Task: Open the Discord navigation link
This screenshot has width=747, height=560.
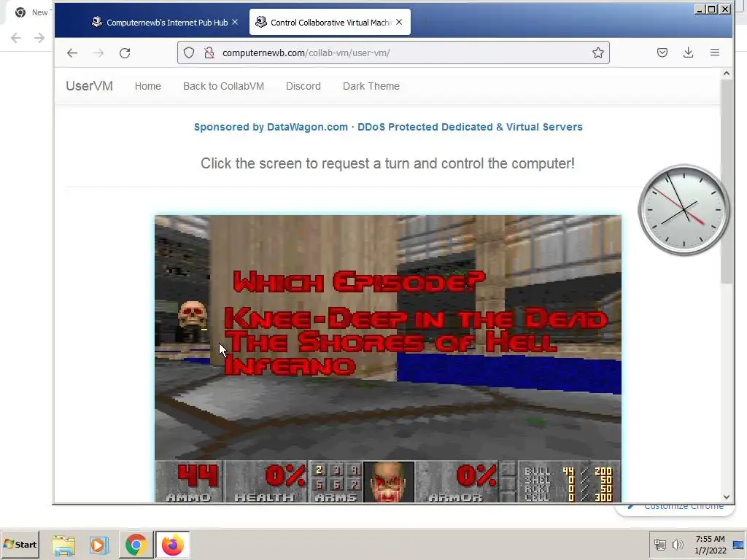Action: click(x=303, y=86)
